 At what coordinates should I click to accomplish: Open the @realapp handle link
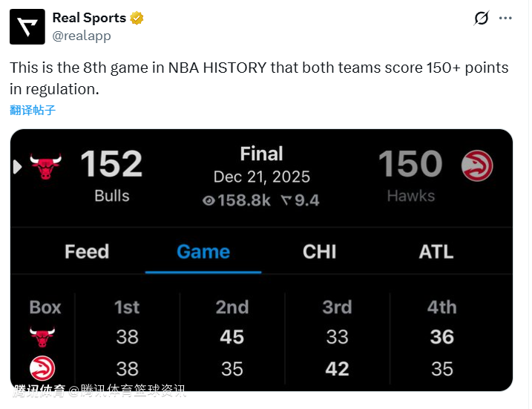pyautogui.click(x=82, y=36)
